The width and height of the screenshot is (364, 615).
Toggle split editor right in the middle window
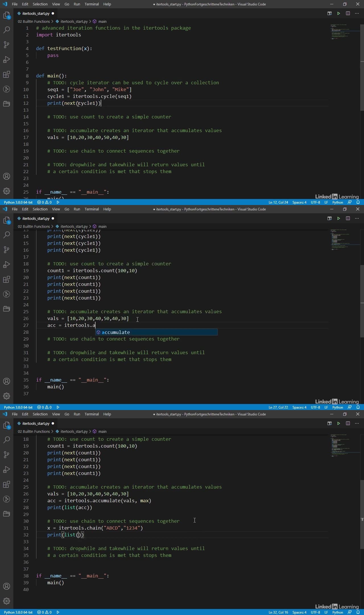[x=348, y=218]
